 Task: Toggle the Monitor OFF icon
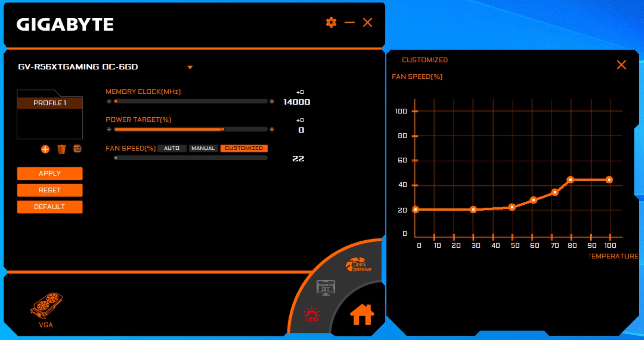pyautogui.click(x=326, y=288)
